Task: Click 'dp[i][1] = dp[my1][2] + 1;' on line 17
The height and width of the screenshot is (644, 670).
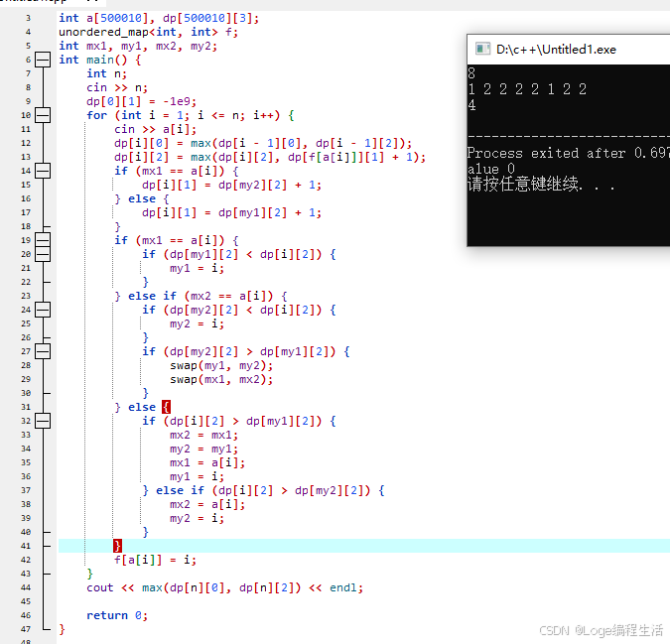Action: click(x=231, y=212)
